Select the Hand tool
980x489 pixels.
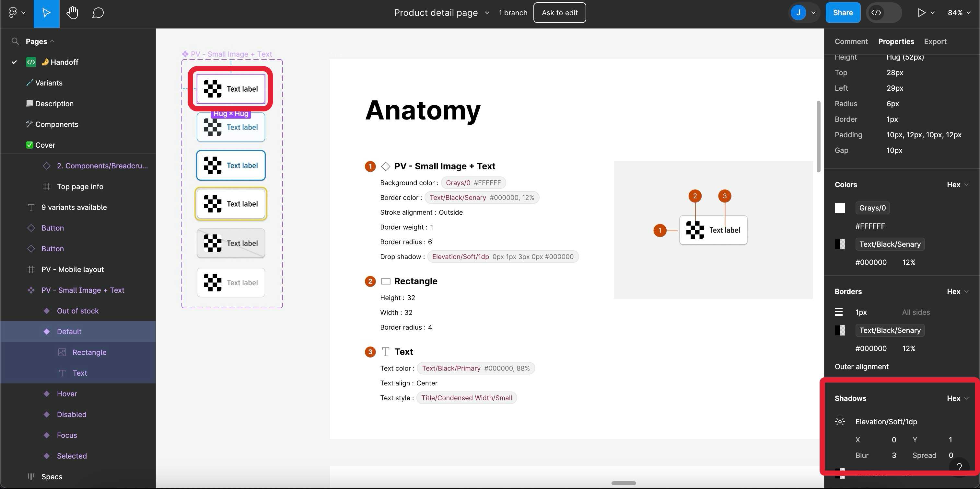[72, 13]
